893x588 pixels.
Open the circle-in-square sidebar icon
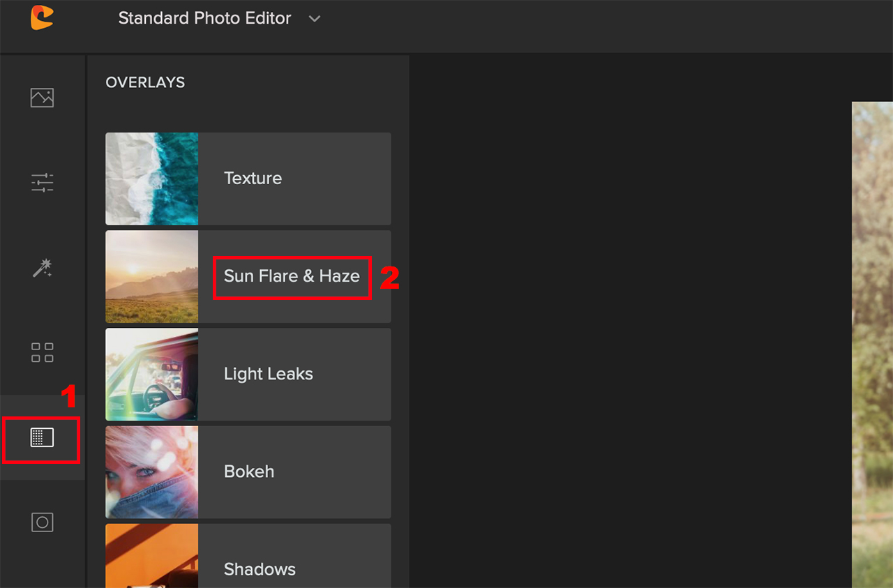pos(42,522)
